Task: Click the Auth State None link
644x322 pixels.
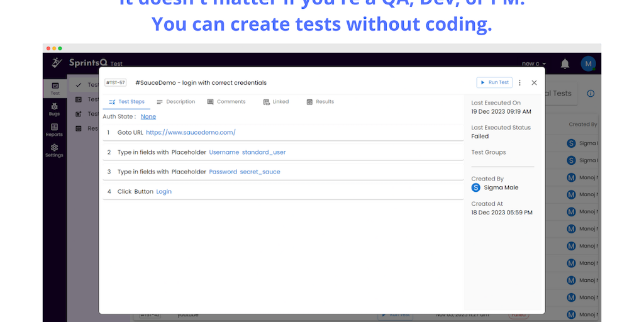Action: coord(148,116)
